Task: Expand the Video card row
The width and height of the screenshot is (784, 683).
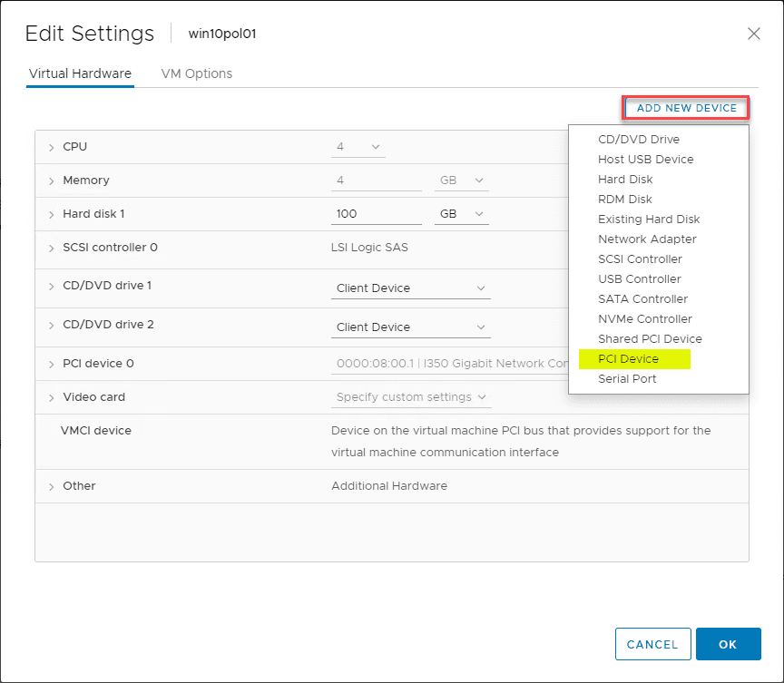Action: pyautogui.click(x=52, y=397)
